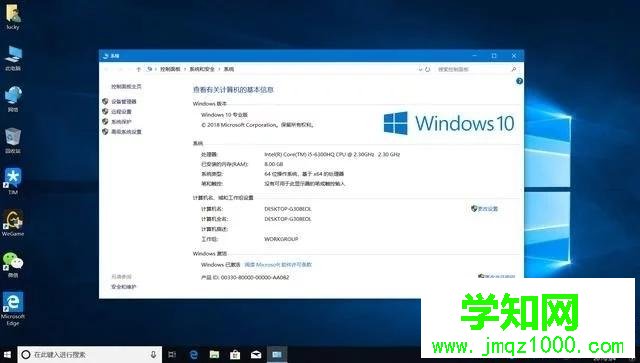640x363 pixels.
Task: Open 控制面板主页 in the left pane
Action: pyautogui.click(x=127, y=87)
